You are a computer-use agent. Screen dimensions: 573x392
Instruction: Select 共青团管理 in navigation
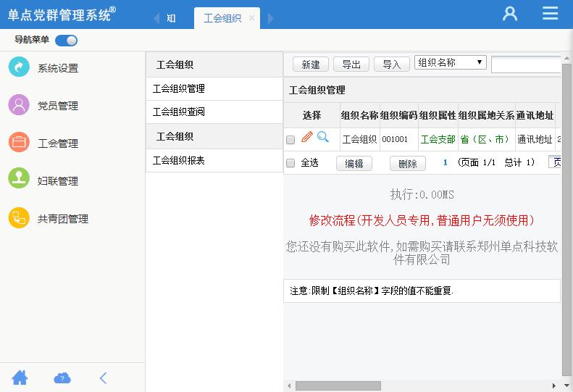[x=63, y=219]
